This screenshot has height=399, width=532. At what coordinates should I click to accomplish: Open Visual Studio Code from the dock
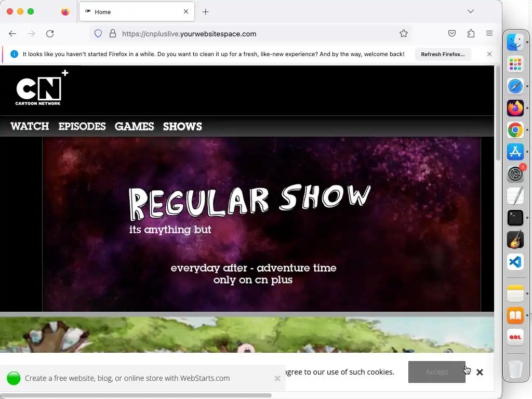pyautogui.click(x=515, y=262)
